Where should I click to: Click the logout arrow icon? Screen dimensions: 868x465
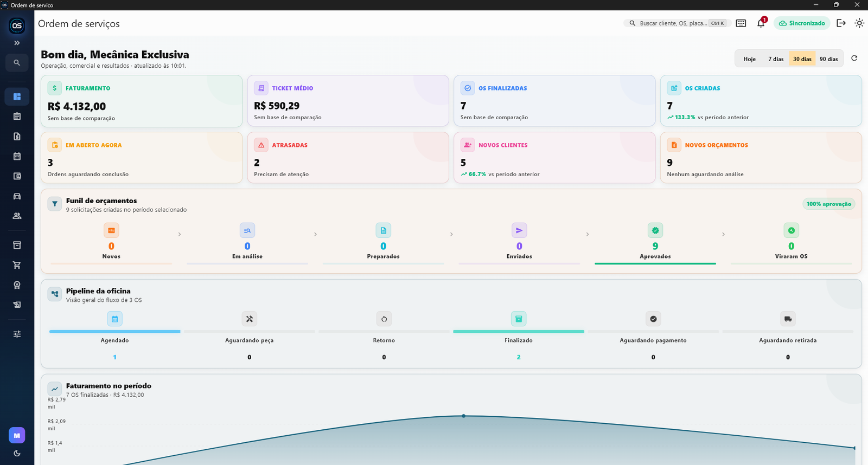841,23
